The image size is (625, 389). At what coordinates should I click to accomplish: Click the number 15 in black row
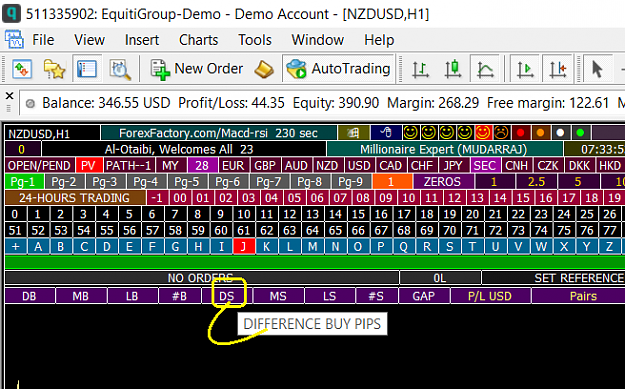click(x=358, y=214)
